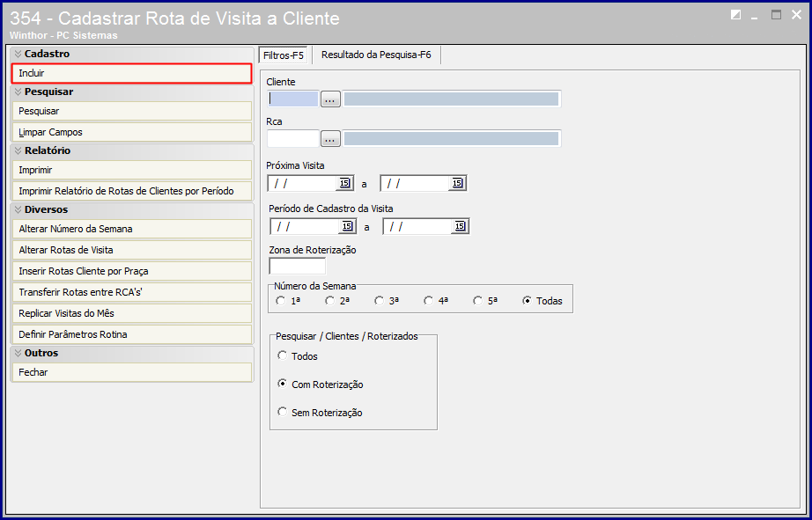Click the Rca lookup ellipsis button
Image resolution: width=812 pixels, height=520 pixels.
point(330,139)
